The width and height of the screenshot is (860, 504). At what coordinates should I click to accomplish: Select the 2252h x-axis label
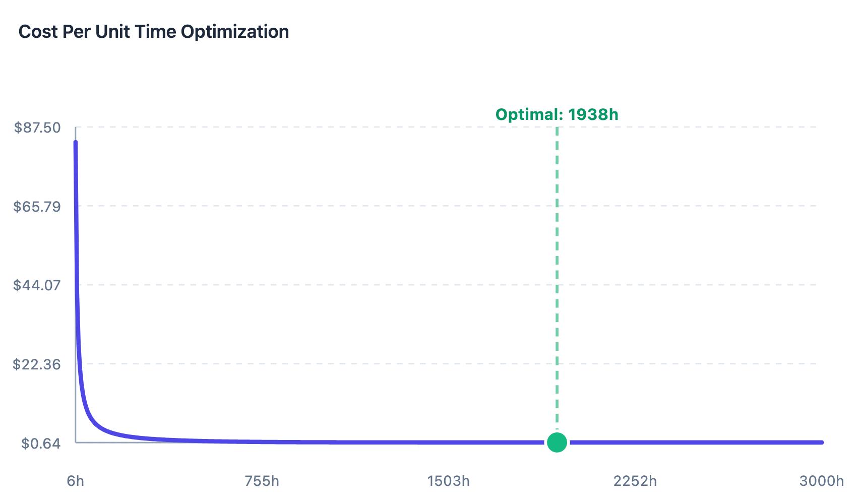635,481
